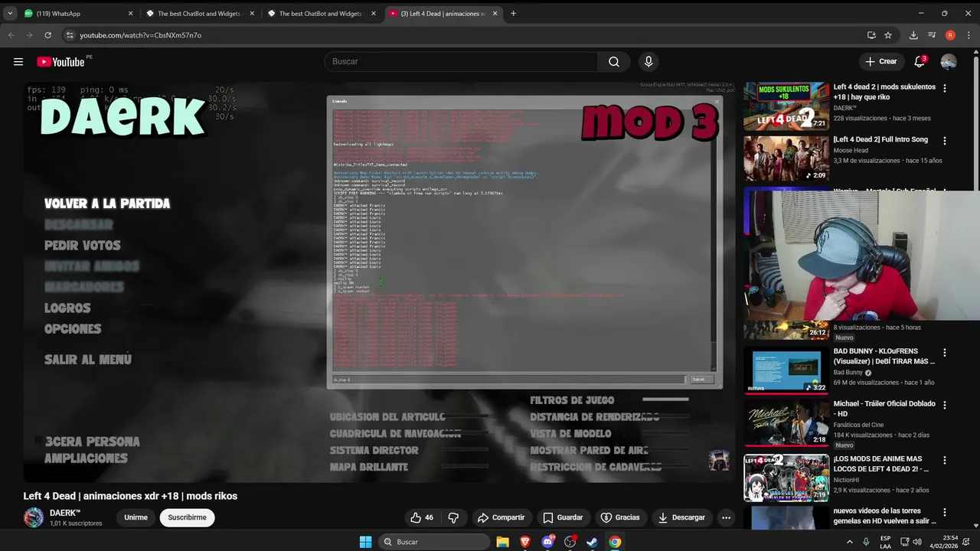Open more actions ellipsis under video
980x551 pixels.
[726, 517]
